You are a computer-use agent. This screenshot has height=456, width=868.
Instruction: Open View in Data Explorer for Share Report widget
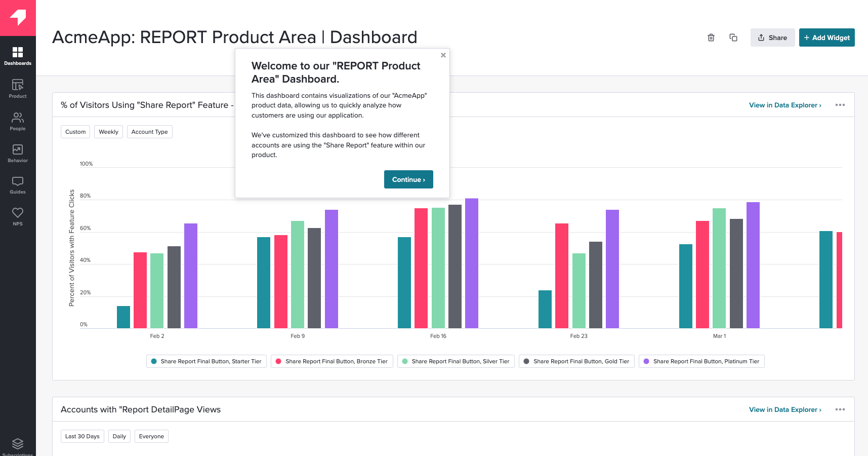(785, 105)
